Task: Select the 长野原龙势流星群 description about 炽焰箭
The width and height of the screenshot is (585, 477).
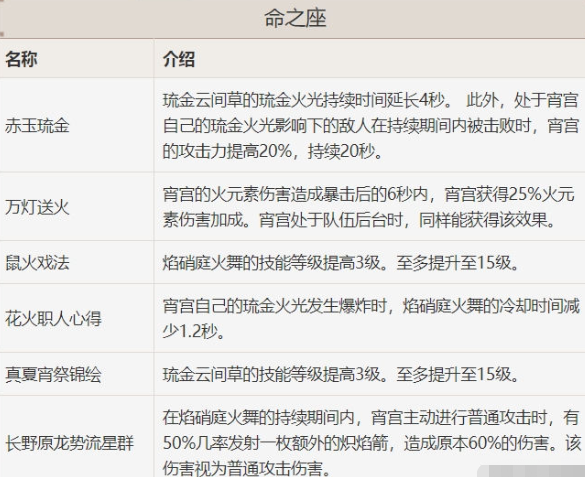Action: click(371, 442)
